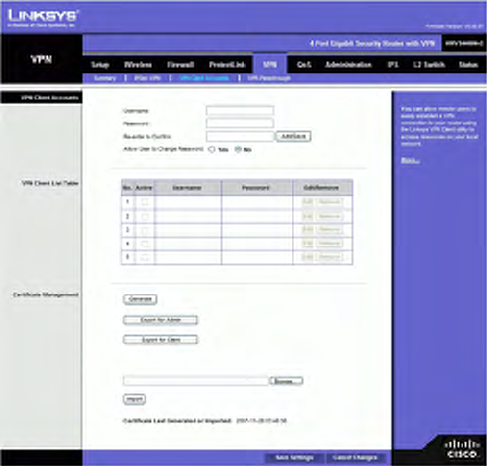Tick the Active checkbox in row 3

(145, 230)
